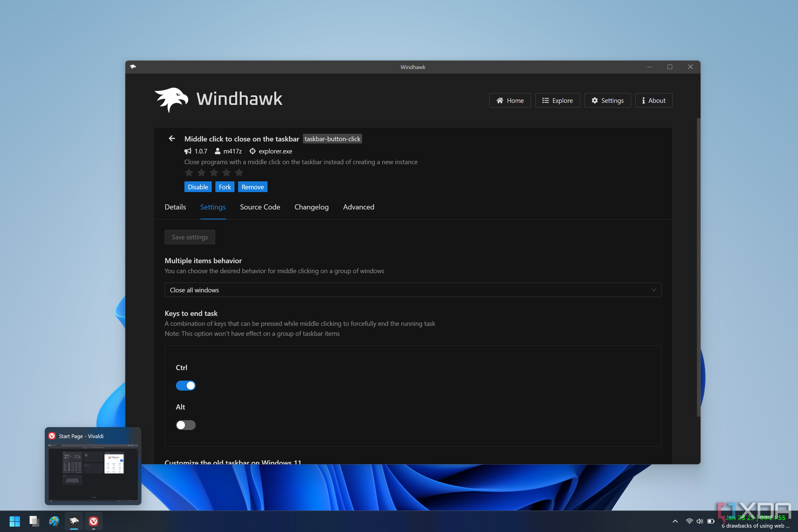Image resolution: width=798 pixels, height=532 pixels.
Task: Toggle the Ctrl key end-task option
Action: pyautogui.click(x=186, y=385)
